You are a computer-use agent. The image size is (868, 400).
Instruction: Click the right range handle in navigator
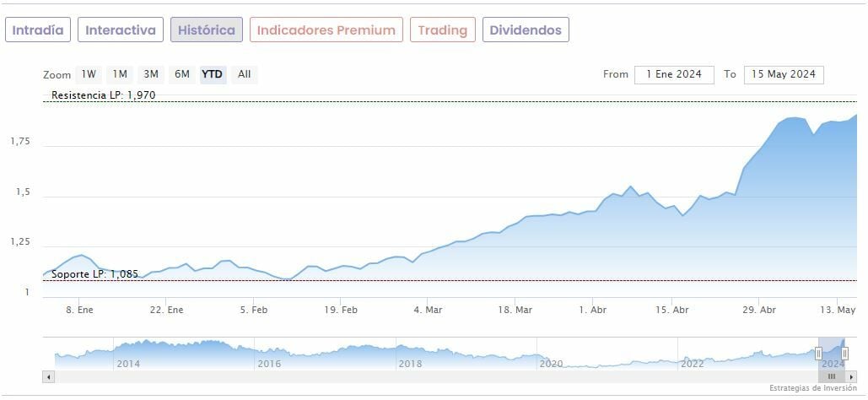pyautogui.click(x=844, y=354)
